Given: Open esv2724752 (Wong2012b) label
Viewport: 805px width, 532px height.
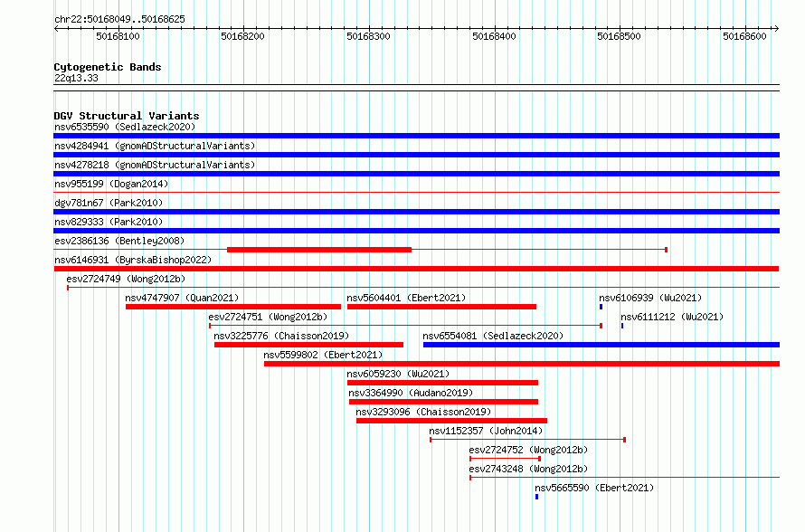Looking at the screenshot, I should coord(528,450).
